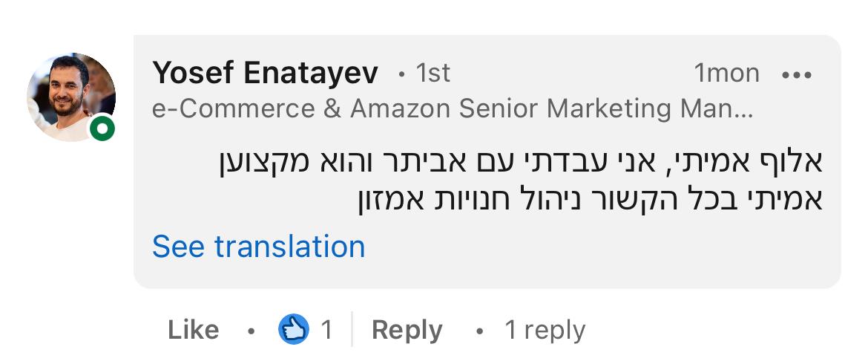Image resolution: width=868 pixels, height=364 pixels.
Task: View who reacted via the count 1
Action: 326,330
